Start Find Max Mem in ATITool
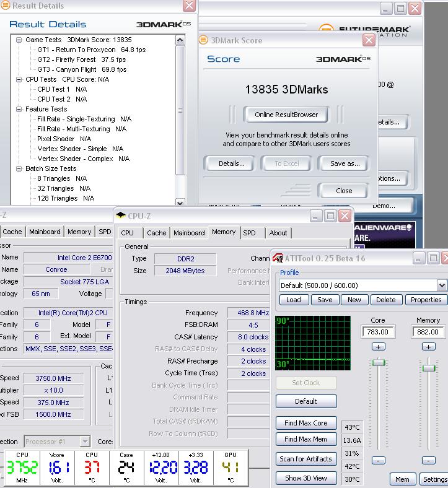The width and height of the screenshot is (448, 488). click(306, 439)
